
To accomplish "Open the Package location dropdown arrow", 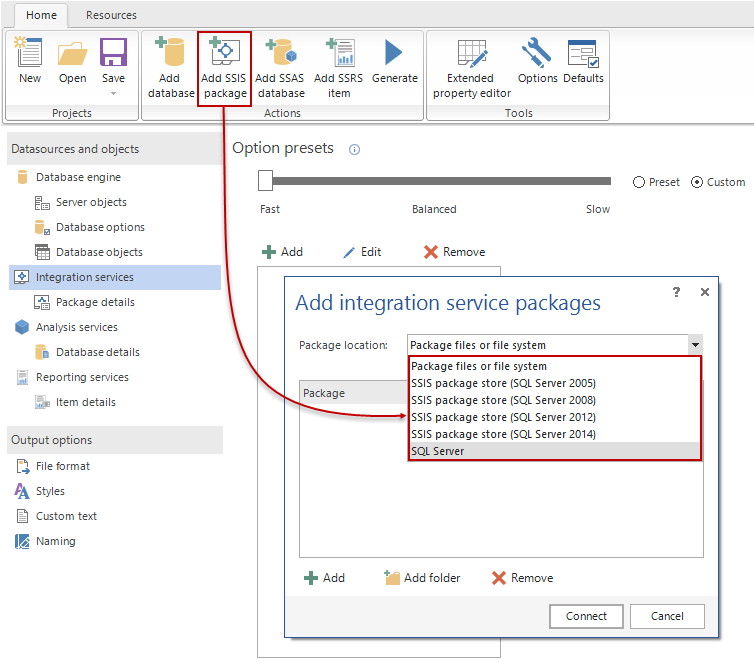I will [x=695, y=345].
